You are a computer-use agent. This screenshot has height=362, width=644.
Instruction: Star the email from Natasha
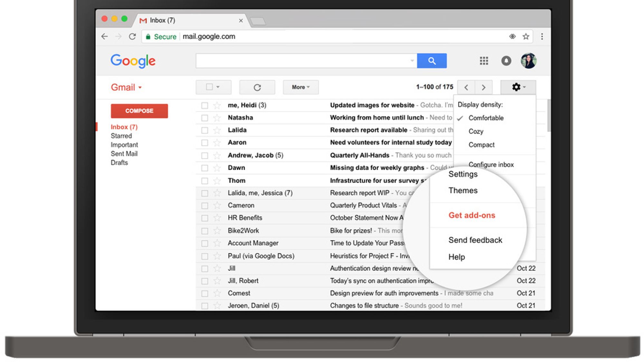click(x=216, y=117)
